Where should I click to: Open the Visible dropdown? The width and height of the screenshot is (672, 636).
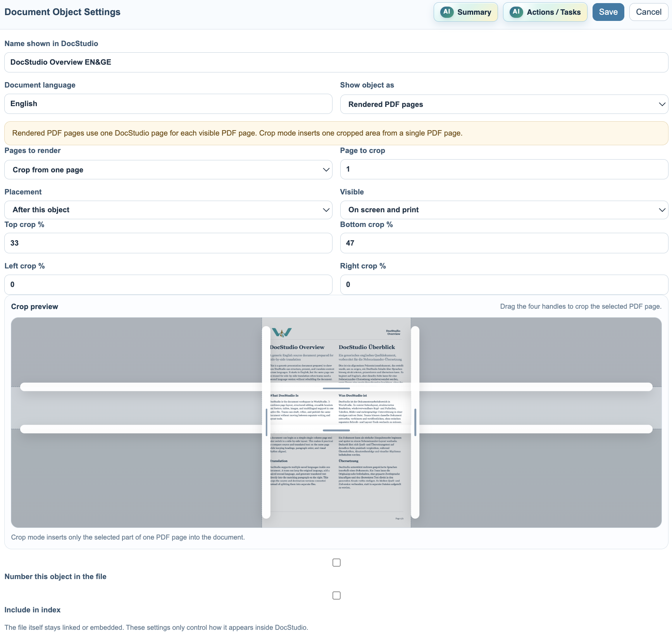click(504, 210)
